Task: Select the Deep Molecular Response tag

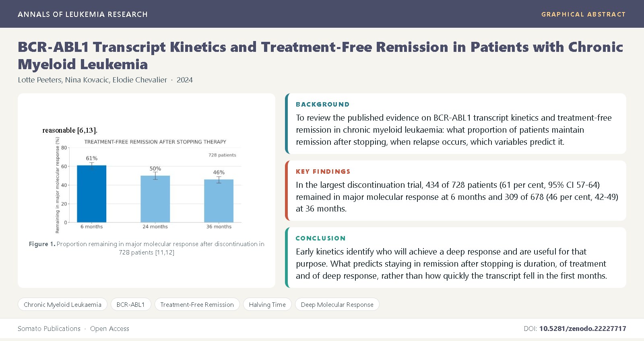Action: tap(337, 304)
